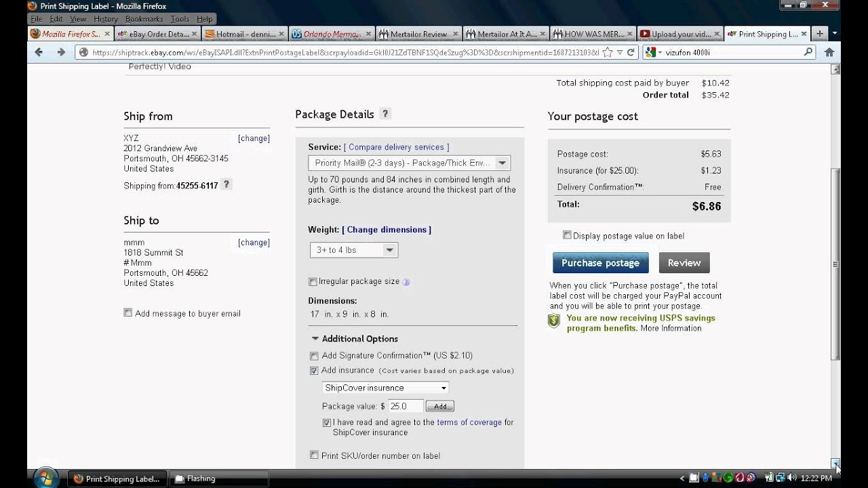Go forward using the browser forward arrow
868x488 pixels.
coord(61,52)
